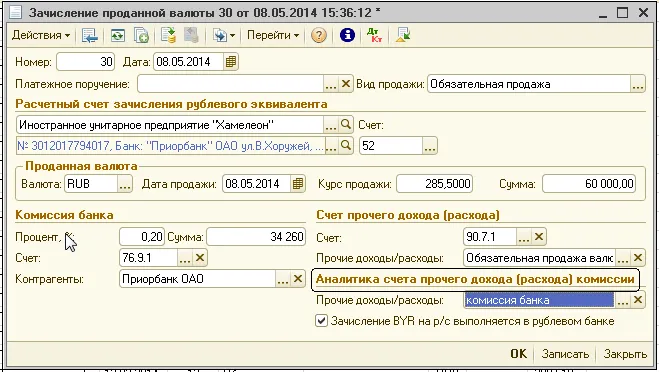The width and height of the screenshot is (659, 372).
Task: Show postings with the Дт Кт icon
Action: click(374, 36)
